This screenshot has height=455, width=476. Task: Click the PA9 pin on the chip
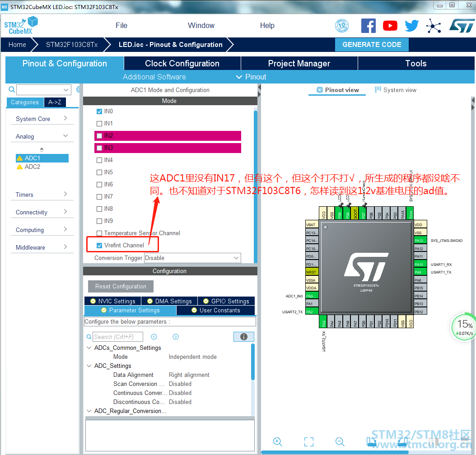click(x=420, y=272)
